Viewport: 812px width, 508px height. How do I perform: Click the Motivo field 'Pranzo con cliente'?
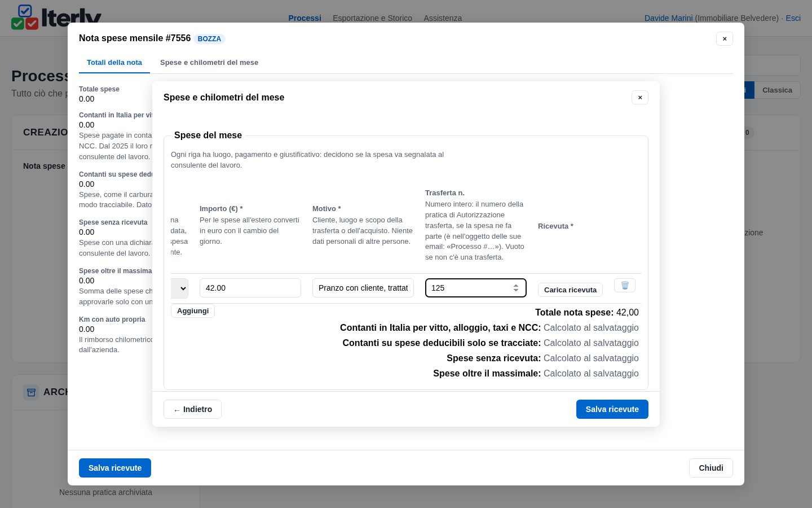pos(363,288)
